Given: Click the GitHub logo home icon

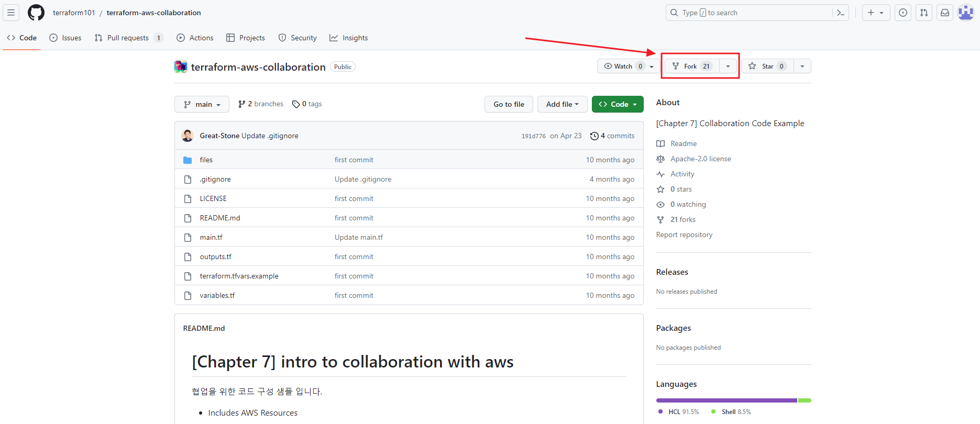Looking at the screenshot, I should pyautogui.click(x=36, y=13).
